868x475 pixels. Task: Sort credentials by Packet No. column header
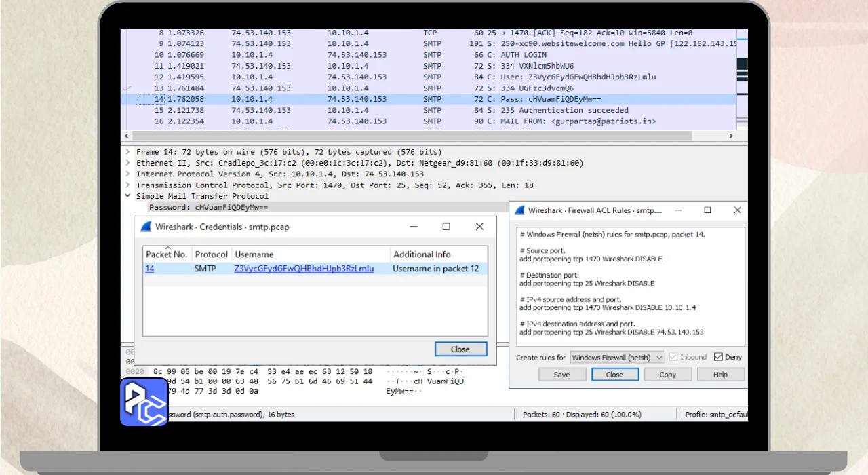click(x=167, y=254)
